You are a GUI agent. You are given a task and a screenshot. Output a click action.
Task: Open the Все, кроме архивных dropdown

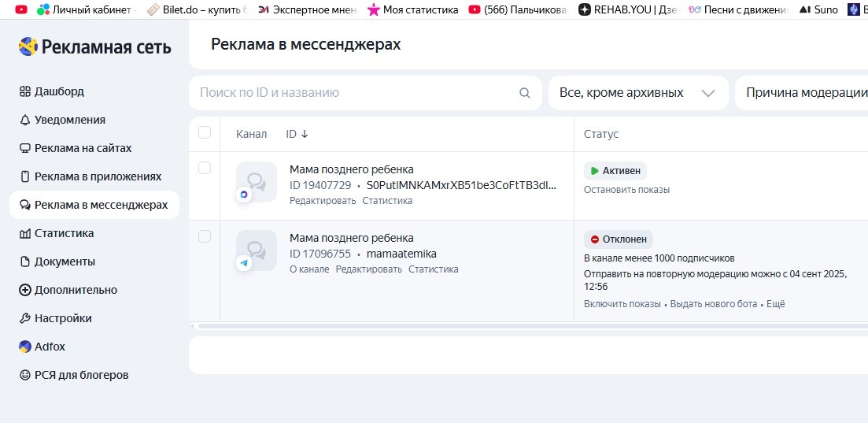(x=638, y=93)
